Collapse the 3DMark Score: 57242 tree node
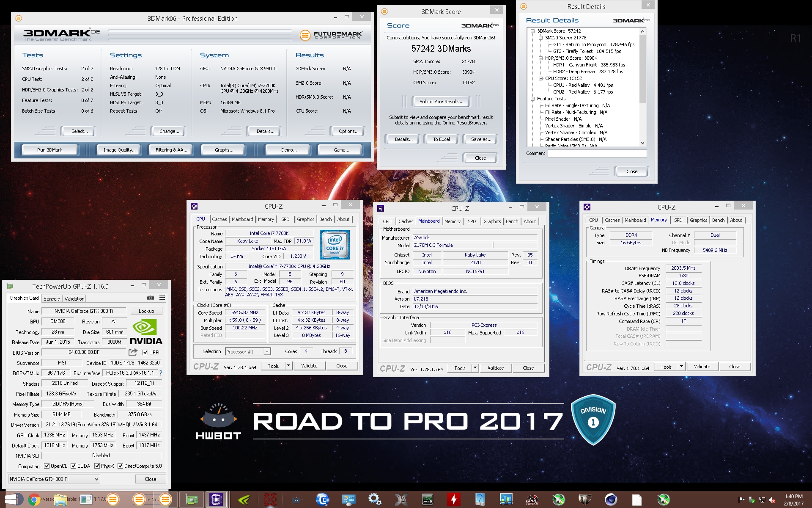This screenshot has height=508, width=812. 532,31
